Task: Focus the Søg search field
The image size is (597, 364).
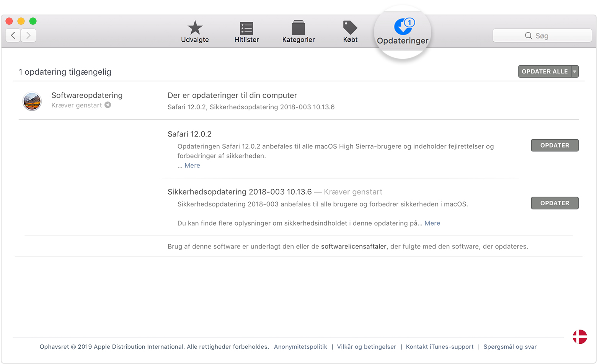Action: (x=542, y=36)
